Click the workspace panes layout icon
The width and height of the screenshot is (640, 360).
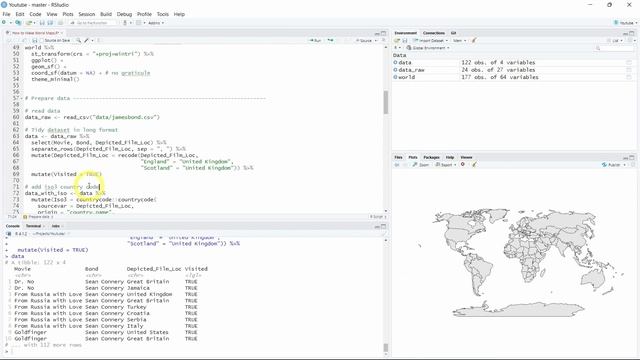(139, 23)
